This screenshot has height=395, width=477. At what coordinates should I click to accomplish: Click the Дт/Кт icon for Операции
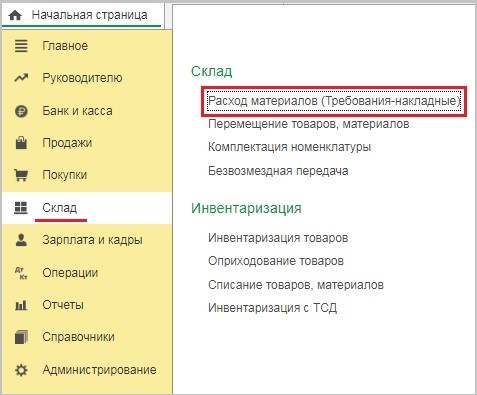[x=21, y=273]
